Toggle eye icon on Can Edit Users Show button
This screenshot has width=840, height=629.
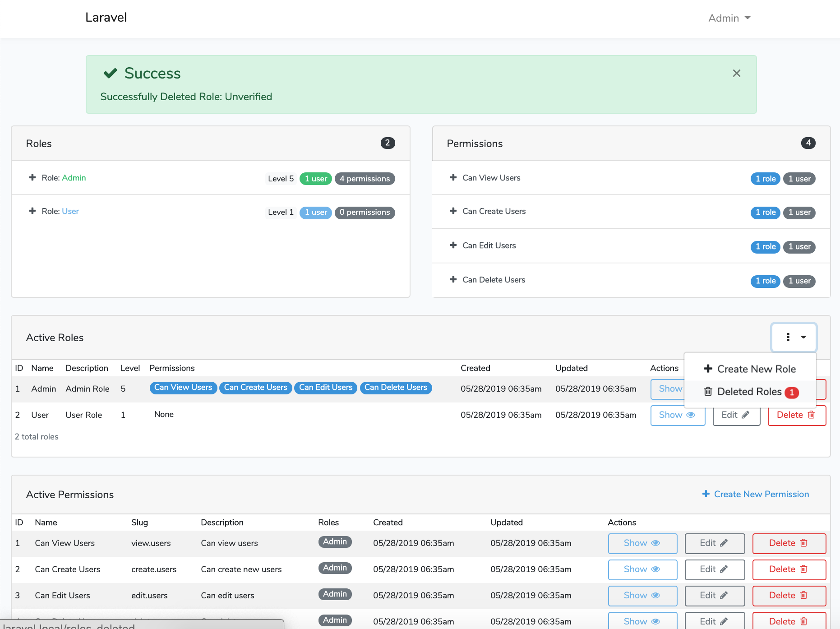coord(655,596)
